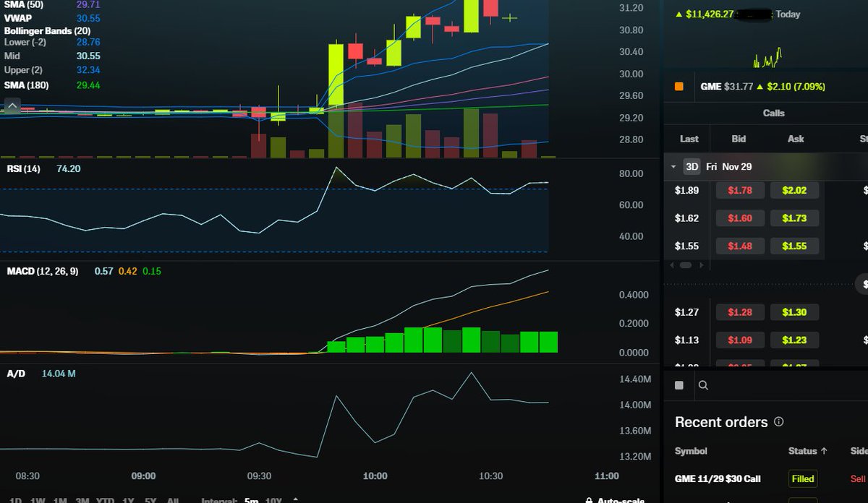
Task: Open search with the magnifier icon
Action: [x=703, y=386]
